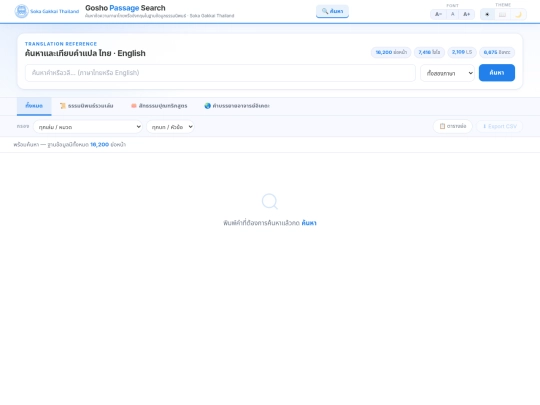Screen dimensions: 540x405
Task: Click the Export CSV button
Action: [x=499, y=126]
